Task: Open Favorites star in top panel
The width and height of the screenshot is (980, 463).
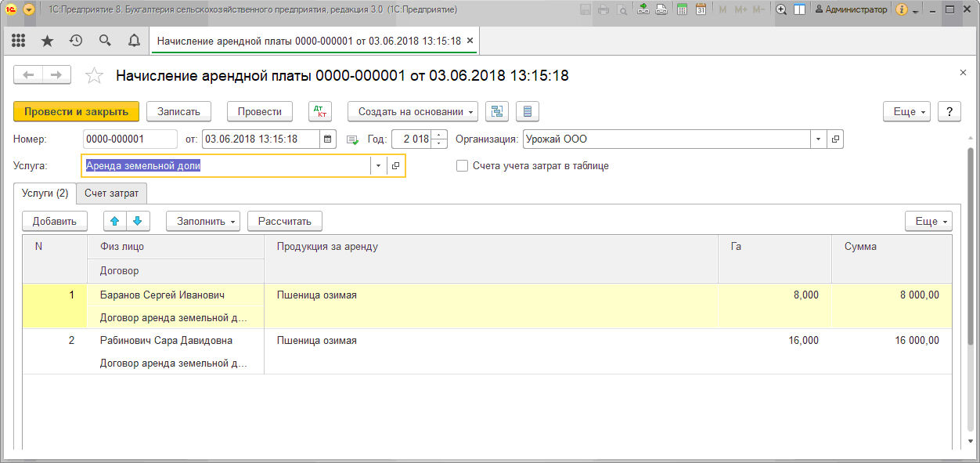Action: [x=47, y=41]
